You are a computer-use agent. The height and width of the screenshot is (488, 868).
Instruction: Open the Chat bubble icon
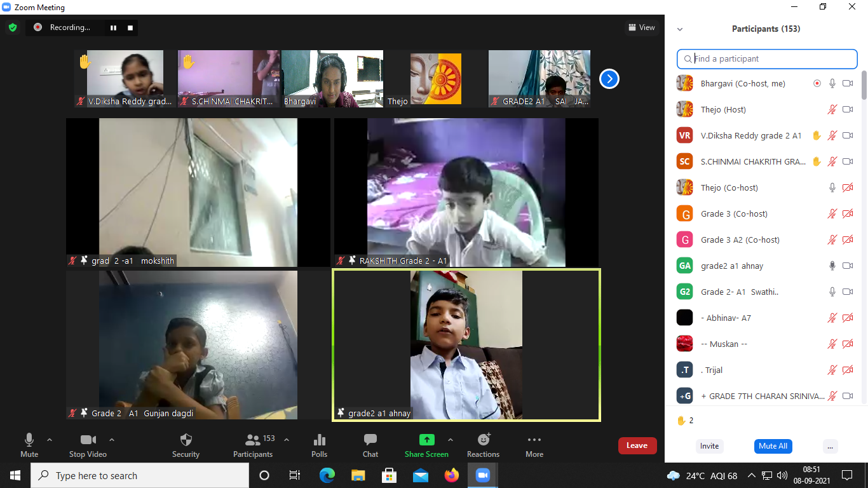370,440
